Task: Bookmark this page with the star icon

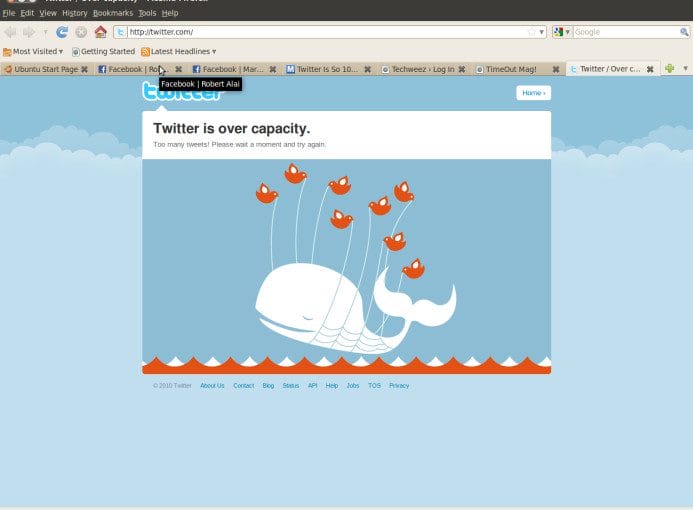Action: pos(532,32)
